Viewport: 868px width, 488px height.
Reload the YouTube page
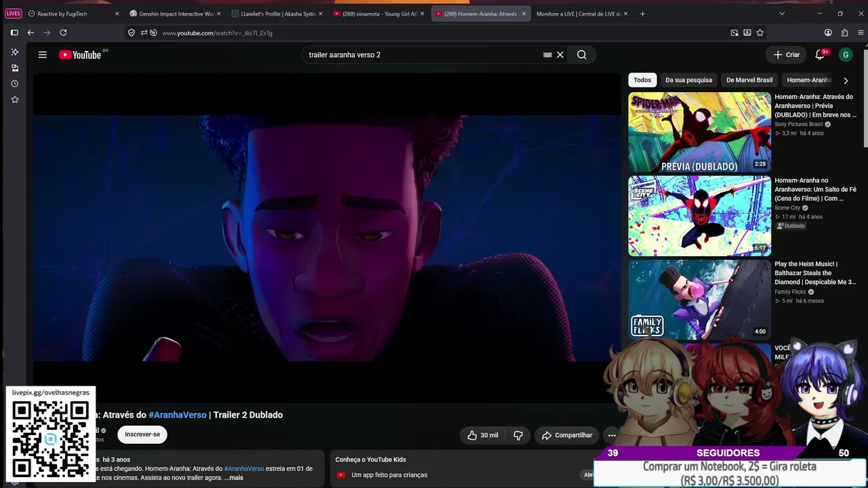pos(63,33)
